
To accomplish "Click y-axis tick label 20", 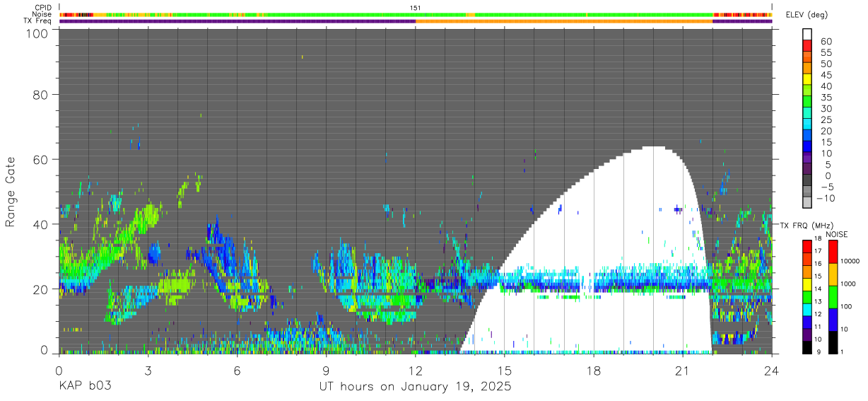I will pos(41,289).
